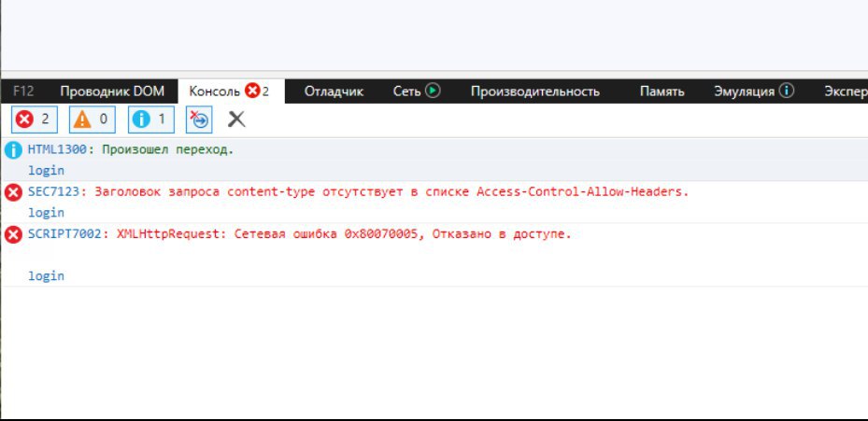Open the Эмуляция tab

(754, 91)
